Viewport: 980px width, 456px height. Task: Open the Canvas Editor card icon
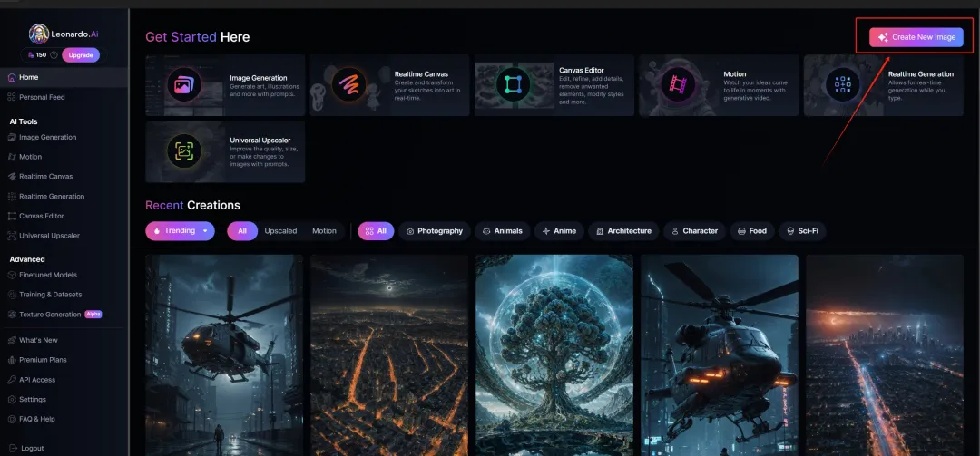click(x=513, y=84)
